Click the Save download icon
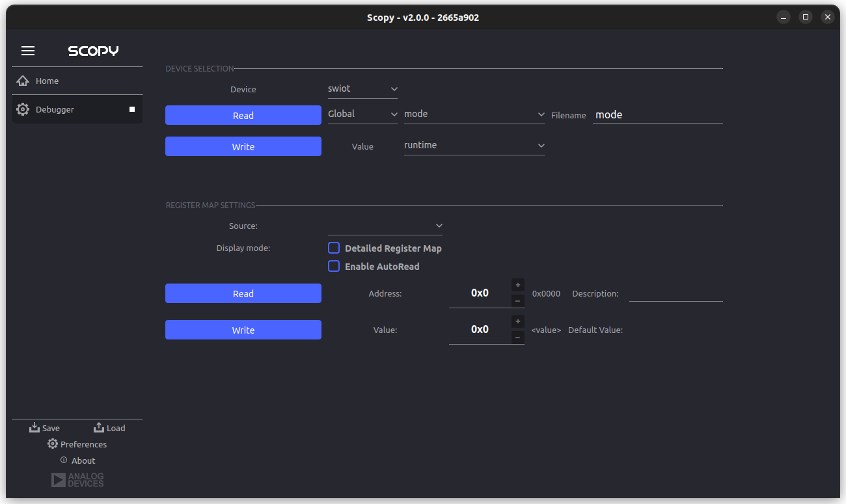 [x=34, y=427]
